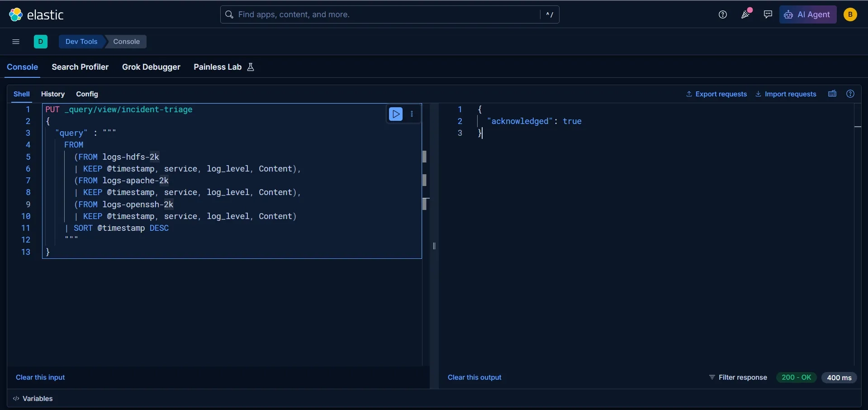Click the PUT _query/view/incident-triage line
Viewport: 868px width, 410px height.
pyautogui.click(x=119, y=110)
